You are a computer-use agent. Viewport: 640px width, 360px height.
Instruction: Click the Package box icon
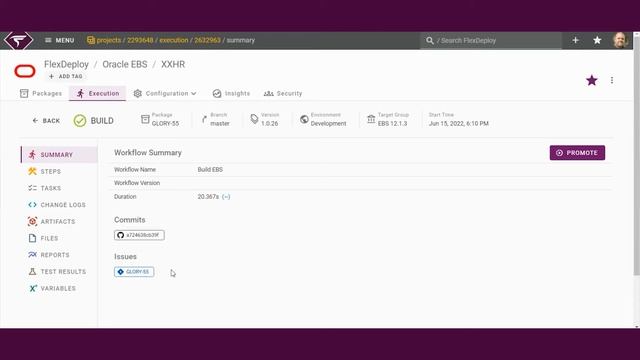[145, 119]
